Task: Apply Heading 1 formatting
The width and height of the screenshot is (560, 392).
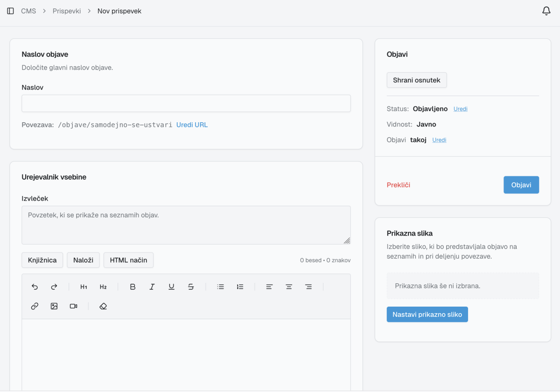Action: (84, 287)
